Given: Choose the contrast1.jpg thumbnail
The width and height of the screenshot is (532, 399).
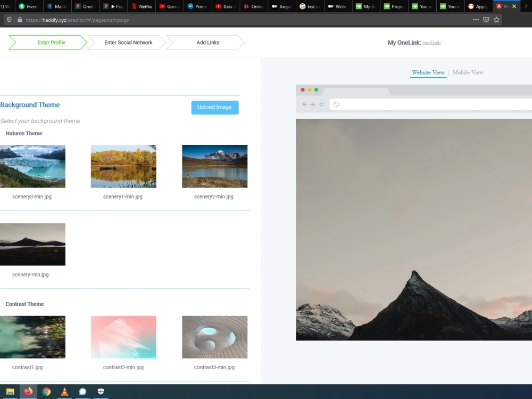Looking at the screenshot, I should pos(32,337).
